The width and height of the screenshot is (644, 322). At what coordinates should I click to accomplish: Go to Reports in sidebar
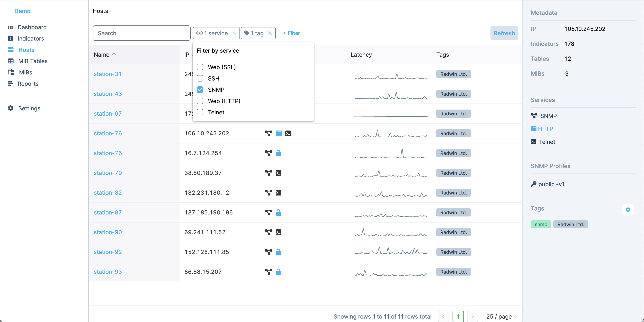(x=28, y=84)
